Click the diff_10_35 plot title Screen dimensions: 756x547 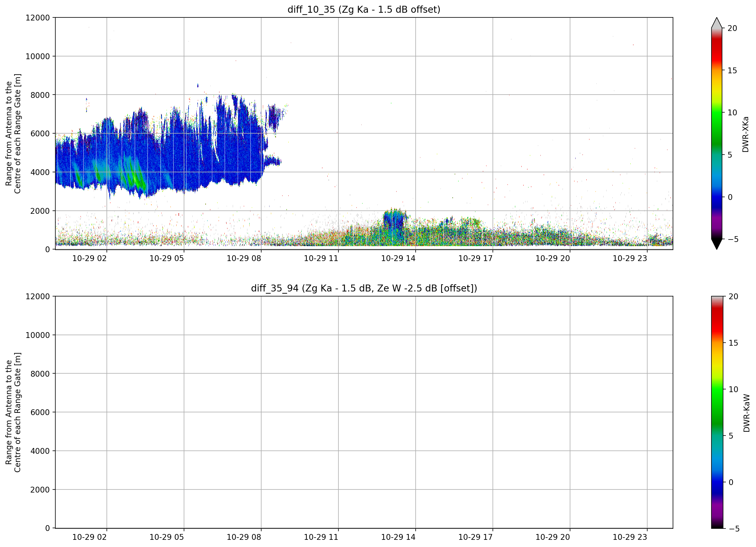click(x=364, y=9)
